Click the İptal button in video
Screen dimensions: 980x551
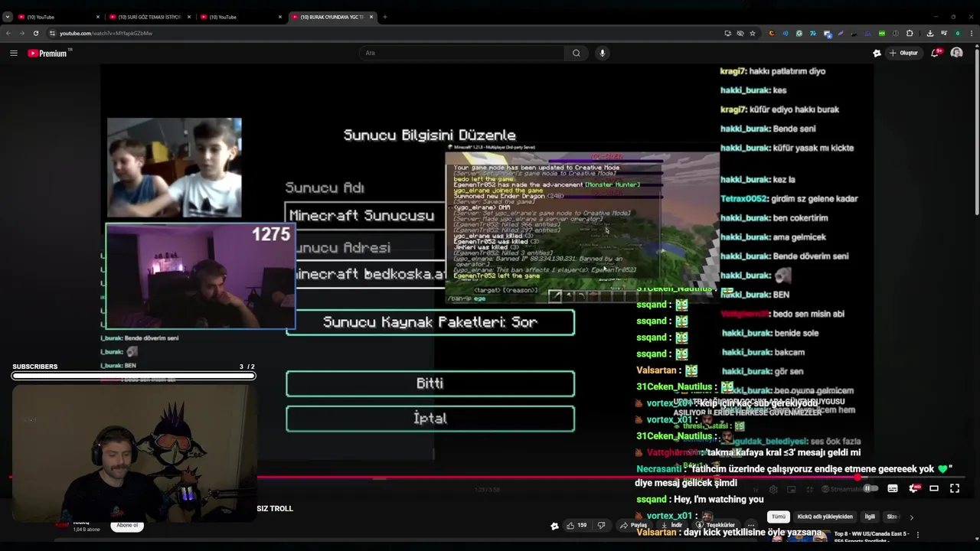430,419
